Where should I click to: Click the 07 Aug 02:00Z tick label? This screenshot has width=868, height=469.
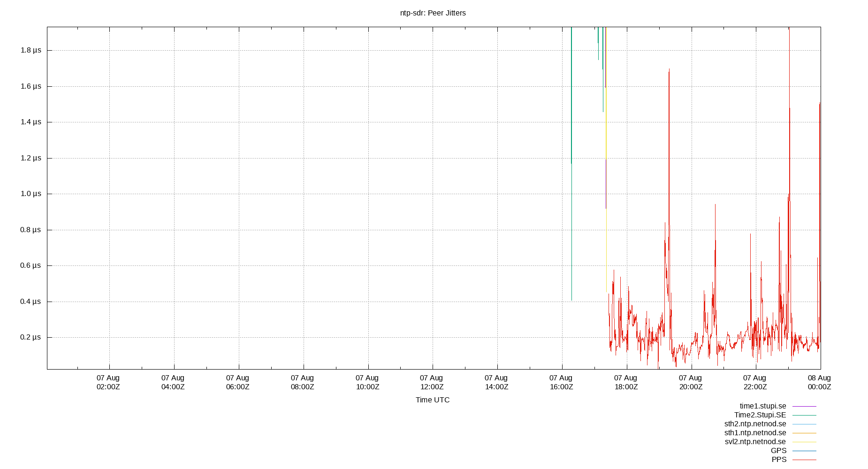coord(108,382)
